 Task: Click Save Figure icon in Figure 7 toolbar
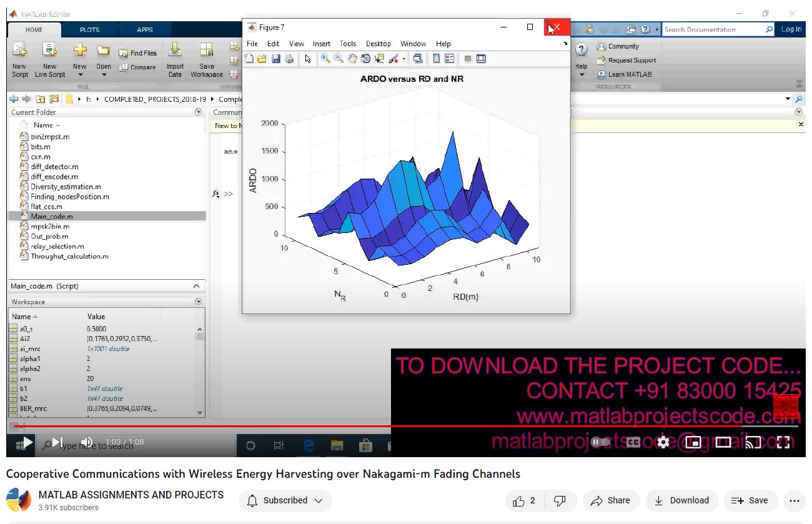click(275, 59)
